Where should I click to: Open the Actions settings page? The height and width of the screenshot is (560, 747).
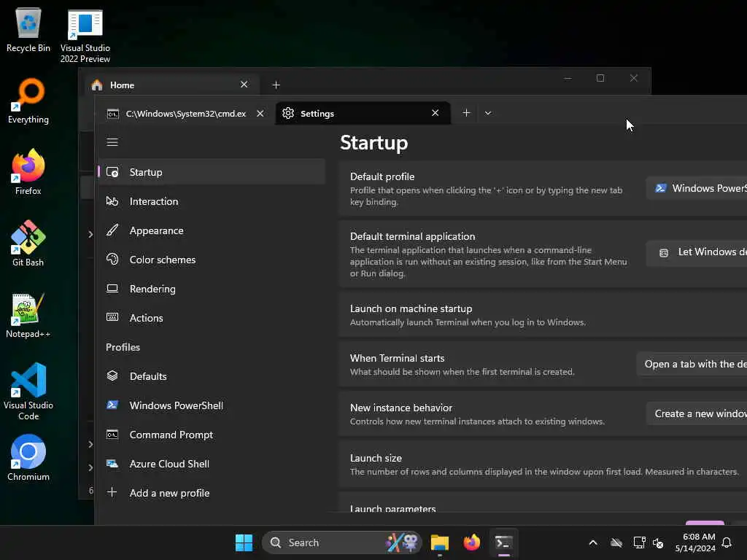tap(212, 318)
